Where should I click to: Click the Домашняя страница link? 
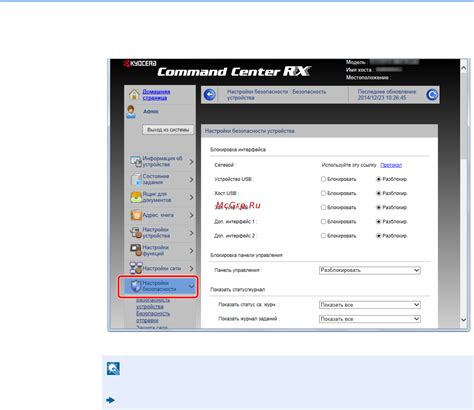(x=156, y=95)
